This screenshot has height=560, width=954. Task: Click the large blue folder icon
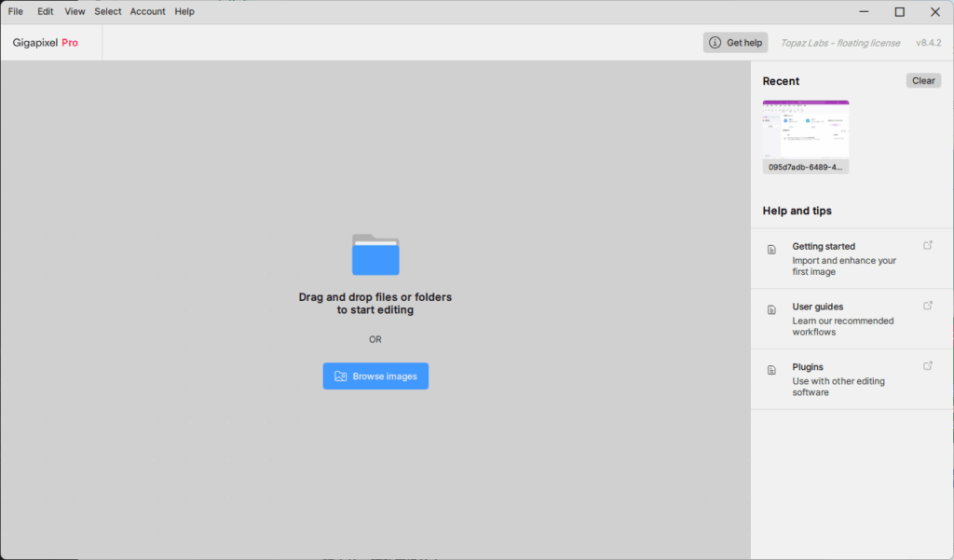tap(375, 254)
